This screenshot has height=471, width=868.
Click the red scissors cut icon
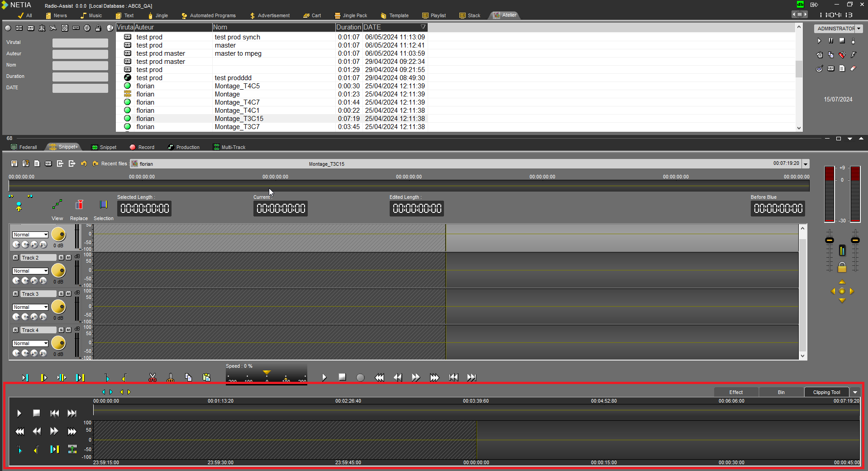pyautogui.click(x=153, y=378)
